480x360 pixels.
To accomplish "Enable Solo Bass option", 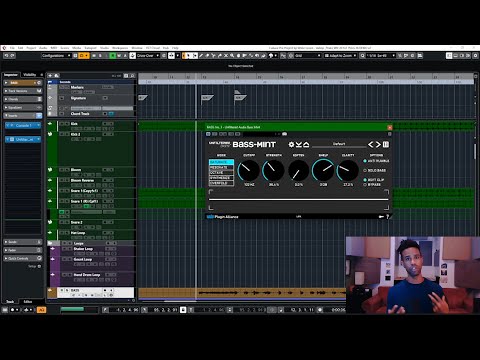I will point(365,170).
